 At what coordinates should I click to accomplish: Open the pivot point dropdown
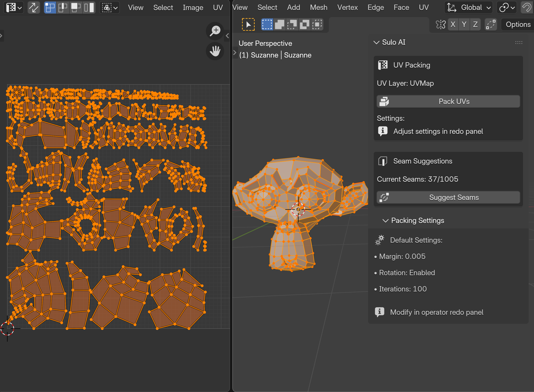tap(507, 8)
